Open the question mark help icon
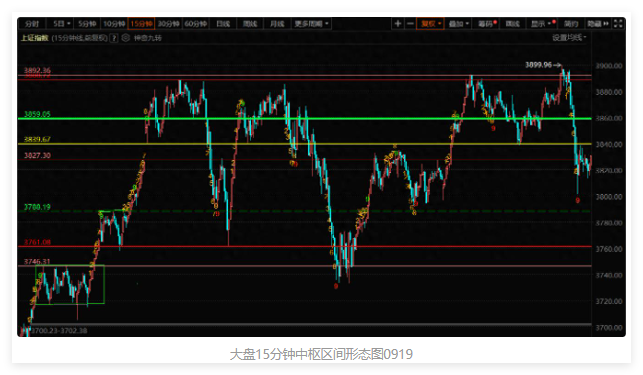 click(x=114, y=38)
